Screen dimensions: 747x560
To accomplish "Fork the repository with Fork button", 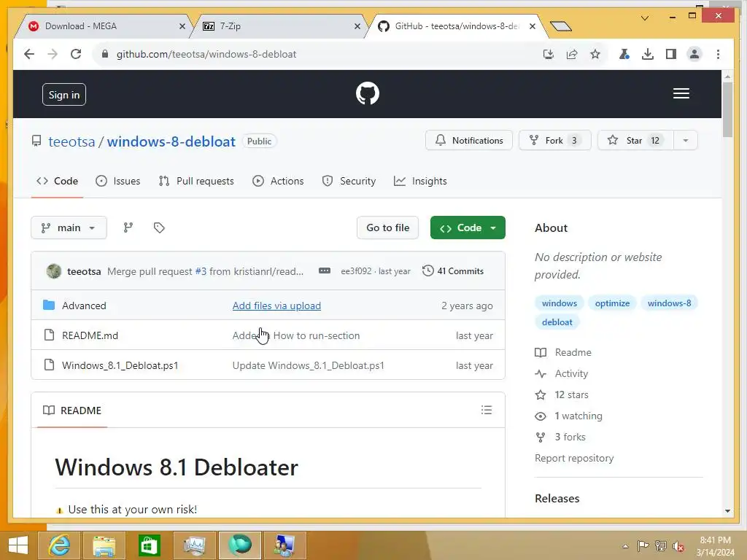I will (555, 141).
